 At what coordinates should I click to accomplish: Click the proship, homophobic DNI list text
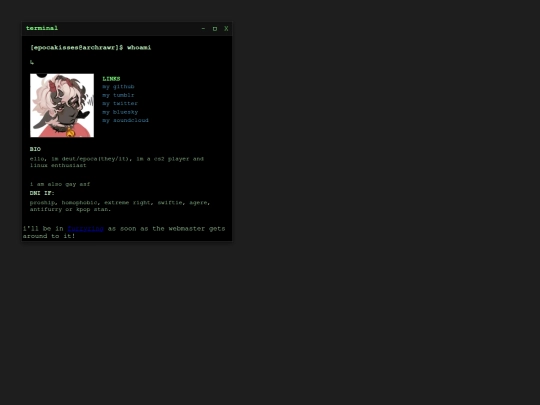[x=120, y=206]
